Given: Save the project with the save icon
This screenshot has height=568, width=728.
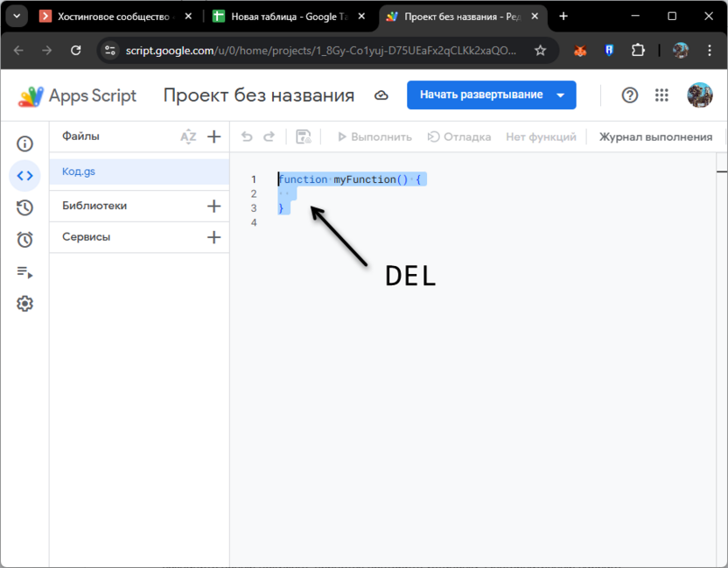Looking at the screenshot, I should [x=304, y=137].
